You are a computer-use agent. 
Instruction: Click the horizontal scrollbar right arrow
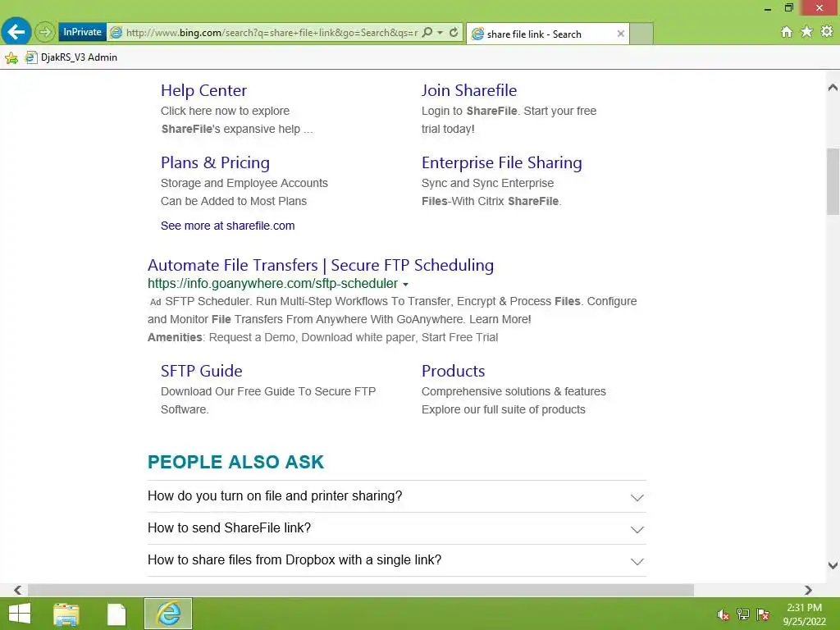tap(808, 590)
